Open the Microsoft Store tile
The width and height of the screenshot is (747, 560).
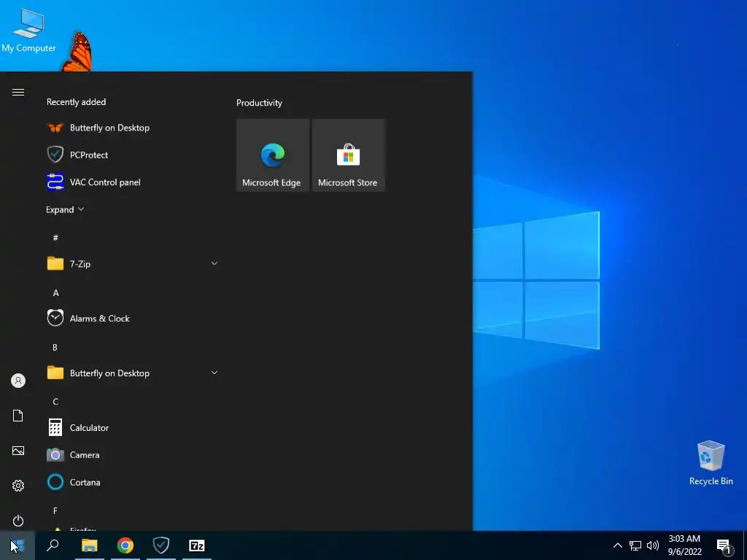point(348,155)
